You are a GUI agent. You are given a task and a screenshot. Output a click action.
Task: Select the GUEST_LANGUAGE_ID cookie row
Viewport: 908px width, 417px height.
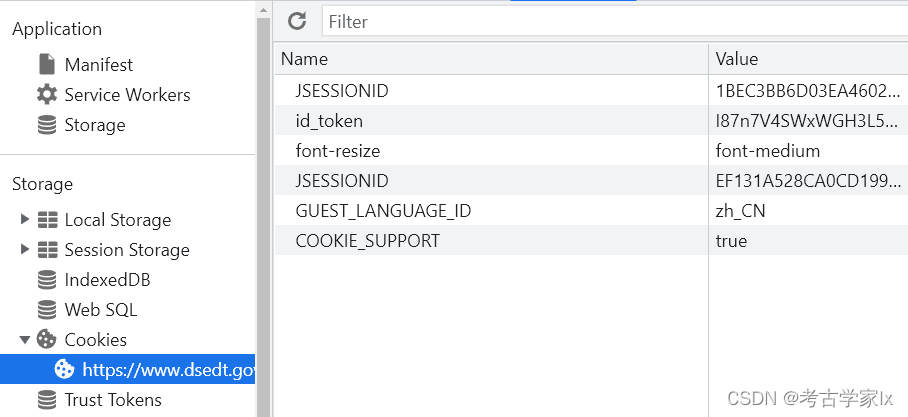click(490, 211)
